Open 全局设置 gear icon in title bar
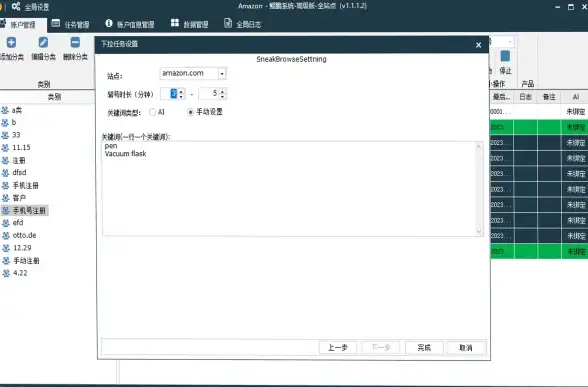 click(16, 6)
